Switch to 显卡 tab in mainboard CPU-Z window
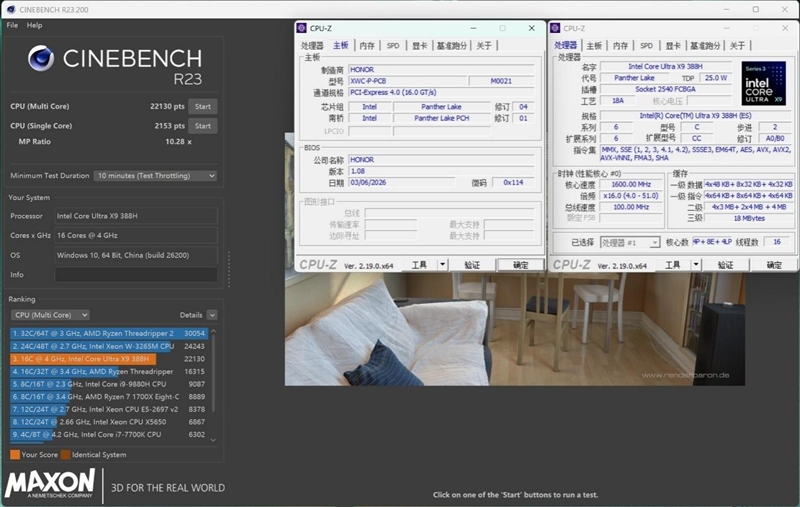The width and height of the screenshot is (800, 507). 419,46
